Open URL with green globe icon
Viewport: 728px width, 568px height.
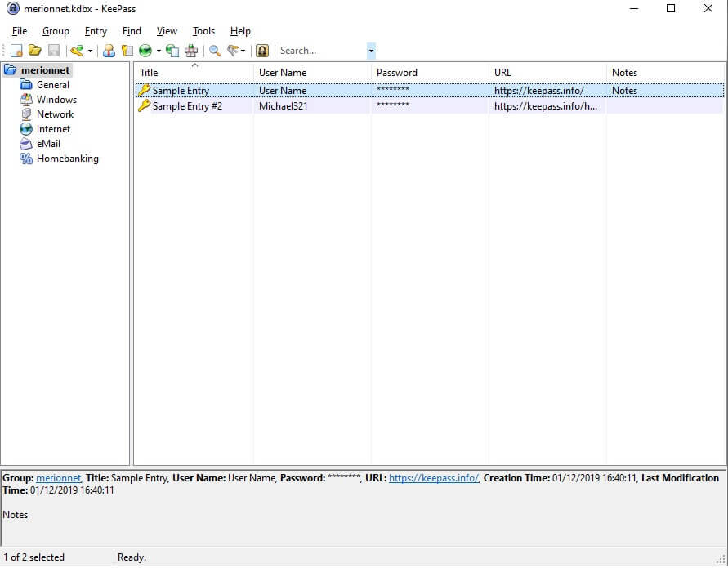click(145, 51)
